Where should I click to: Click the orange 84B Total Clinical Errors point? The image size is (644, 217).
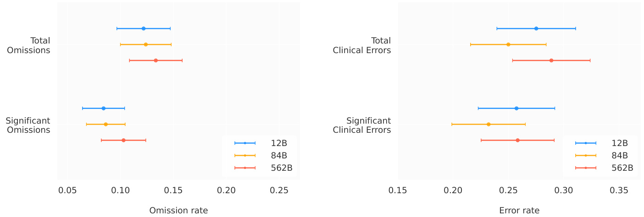pos(508,44)
